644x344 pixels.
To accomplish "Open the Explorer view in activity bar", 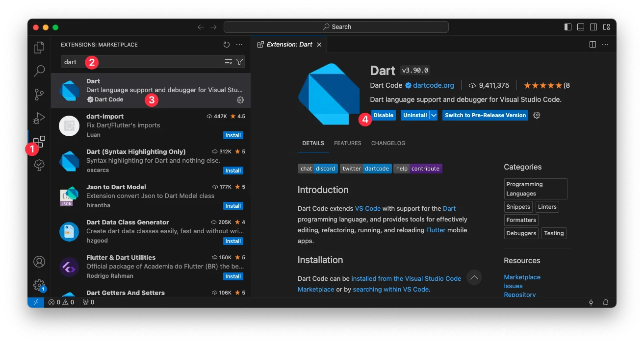I will pos(39,48).
